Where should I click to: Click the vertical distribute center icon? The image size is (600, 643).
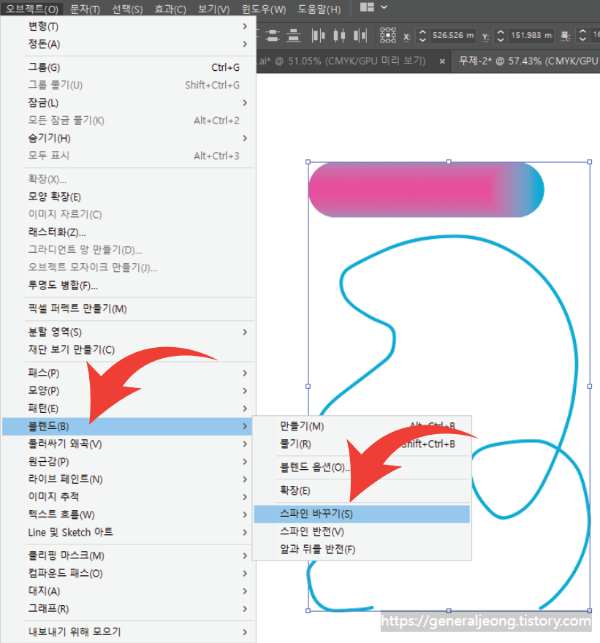(x=272, y=35)
